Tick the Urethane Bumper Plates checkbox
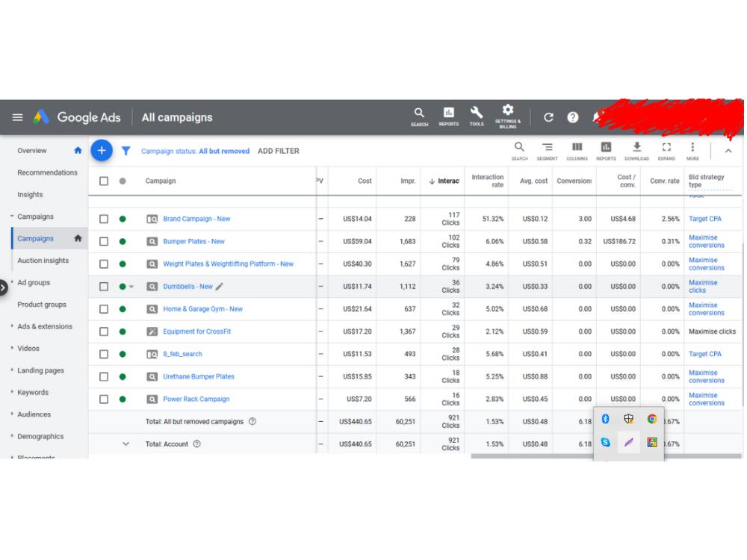The height and width of the screenshot is (560, 747). [104, 376]
